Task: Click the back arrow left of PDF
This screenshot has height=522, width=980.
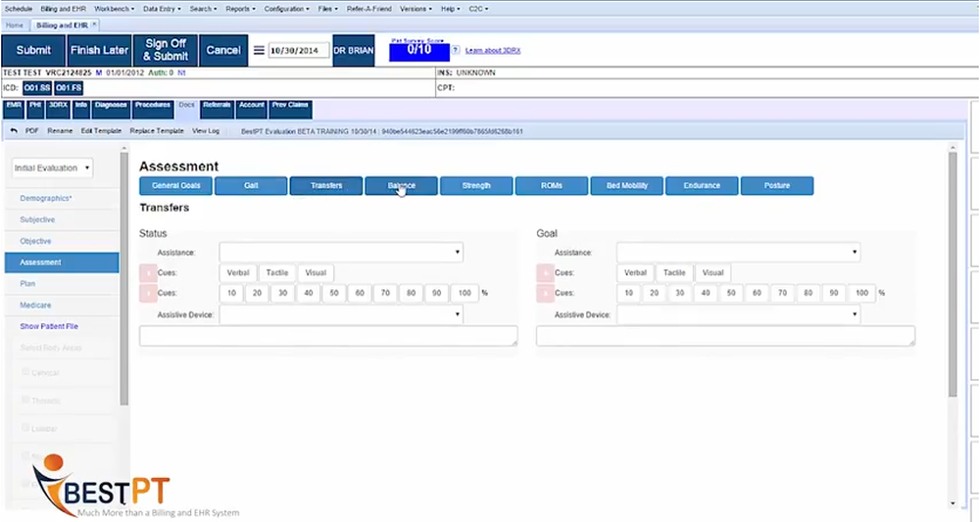Action: click(14, 131)
